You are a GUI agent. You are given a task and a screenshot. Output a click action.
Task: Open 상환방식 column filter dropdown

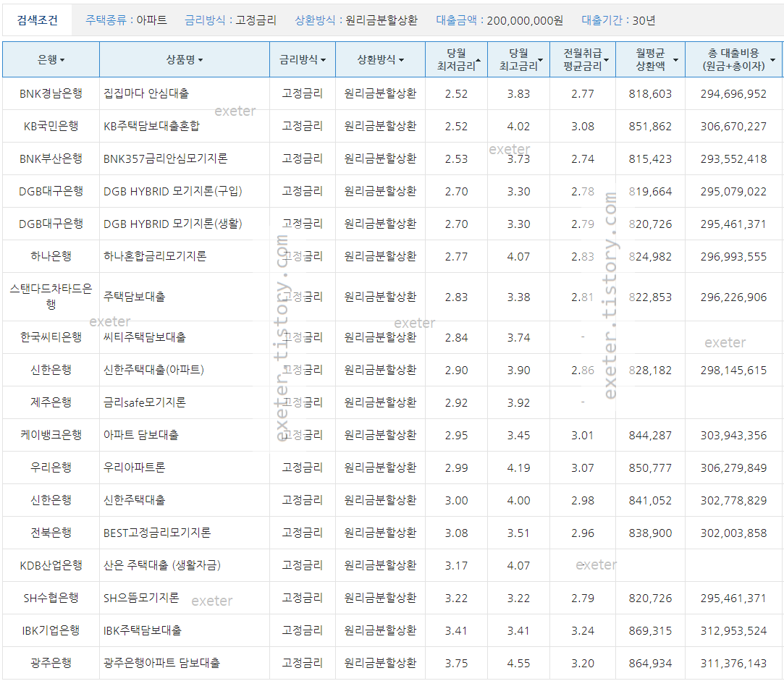click(x=381, y=59)
